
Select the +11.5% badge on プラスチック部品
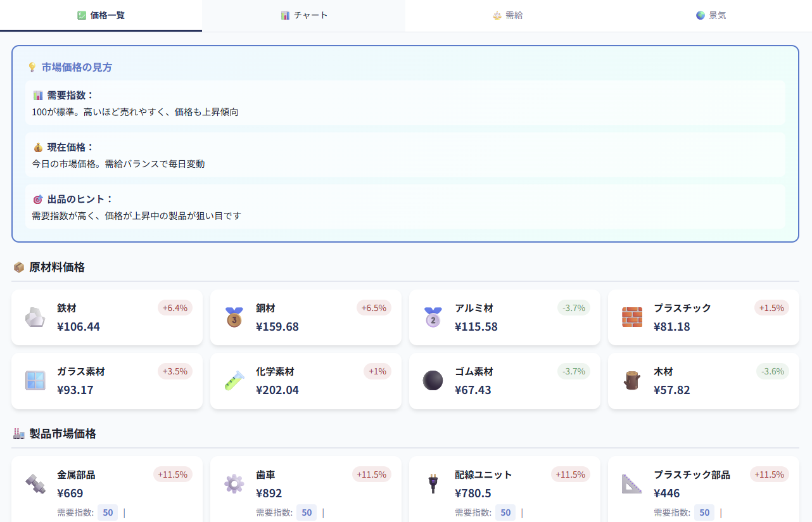click(x=770, y=474)
